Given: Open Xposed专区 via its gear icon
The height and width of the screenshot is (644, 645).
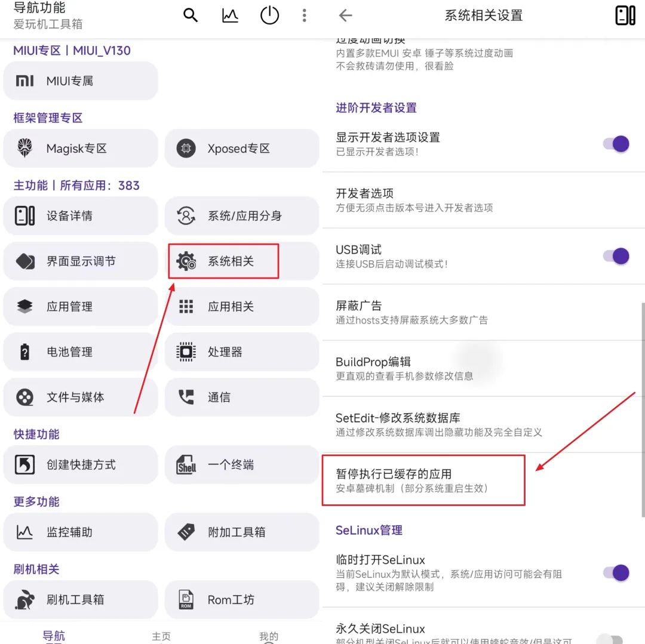Looking at the screenshot, I should [x=186, y=148].
